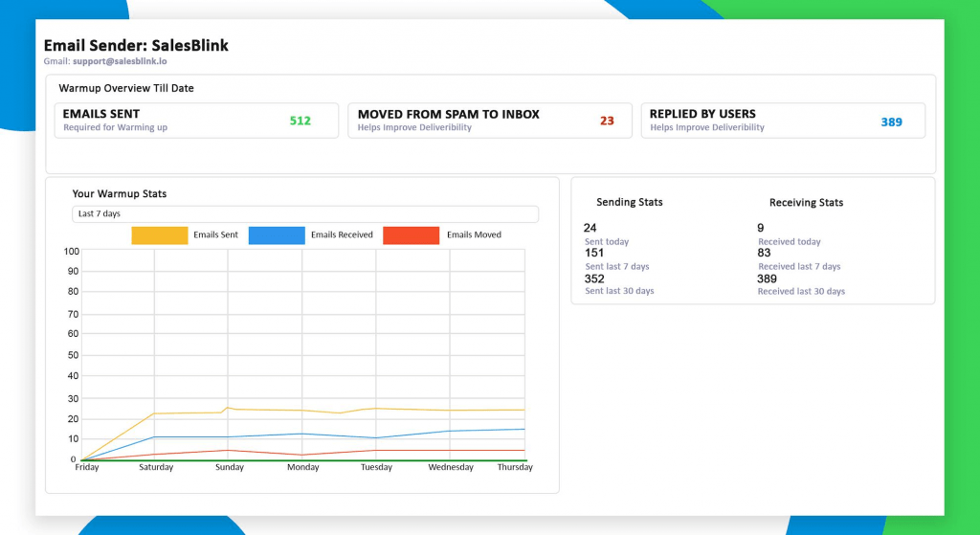Toggle the yellow Emails Sent legend swatch

tap(160, 235)
